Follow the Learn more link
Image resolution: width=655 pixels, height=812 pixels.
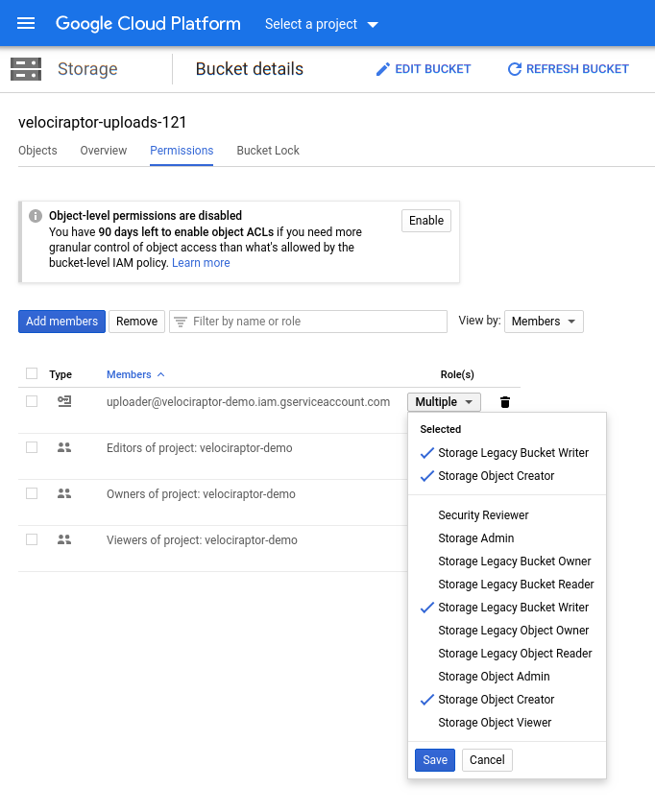tap(201, 263)
